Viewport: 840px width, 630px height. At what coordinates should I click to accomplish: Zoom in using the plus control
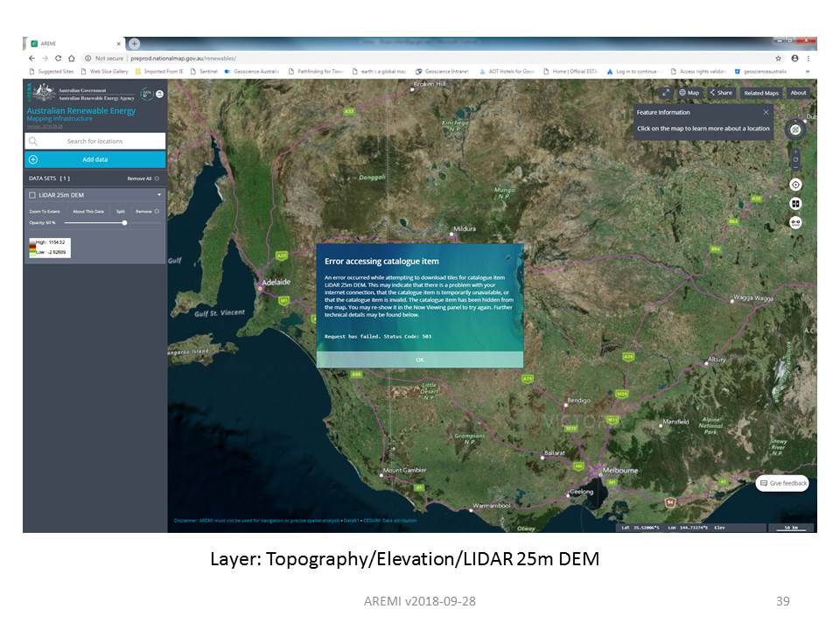pos(795,151)
